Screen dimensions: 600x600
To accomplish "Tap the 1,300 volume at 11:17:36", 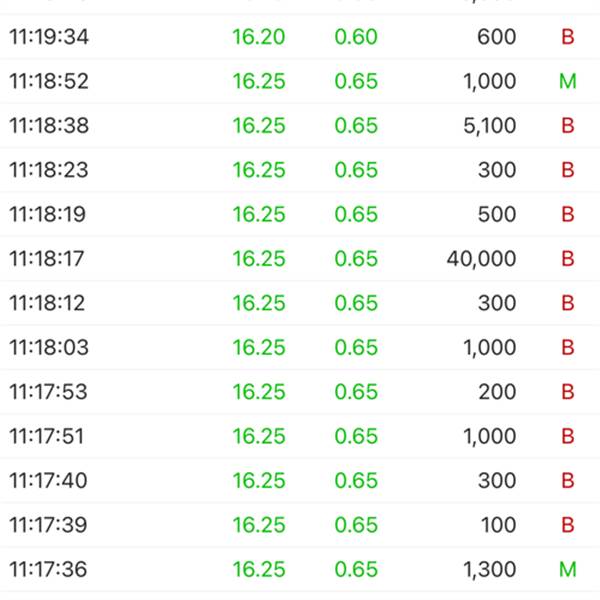I will [490, 570].
